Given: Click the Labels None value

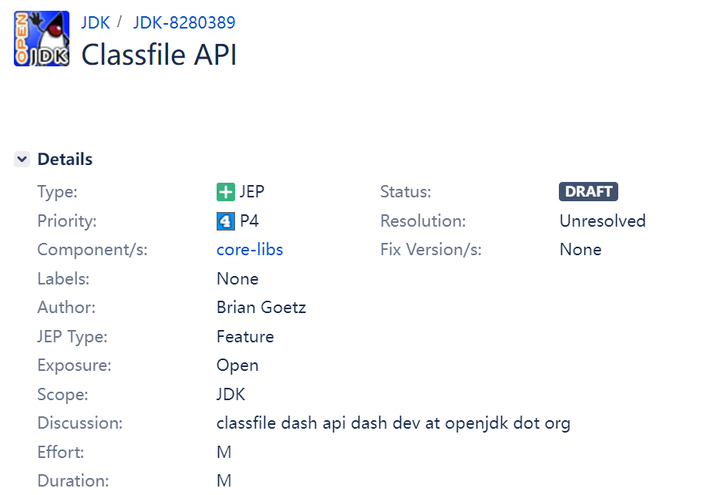Looking at the screenshot, I should [237, 279].
